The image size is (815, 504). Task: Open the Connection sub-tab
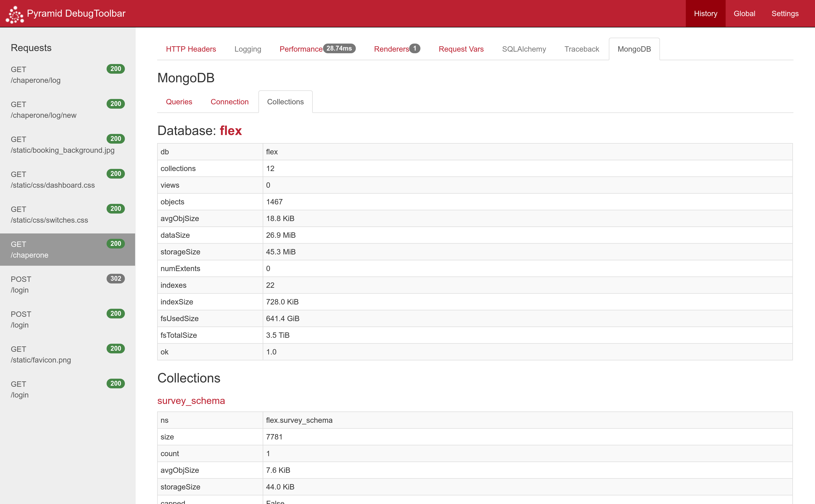[230, 102]
